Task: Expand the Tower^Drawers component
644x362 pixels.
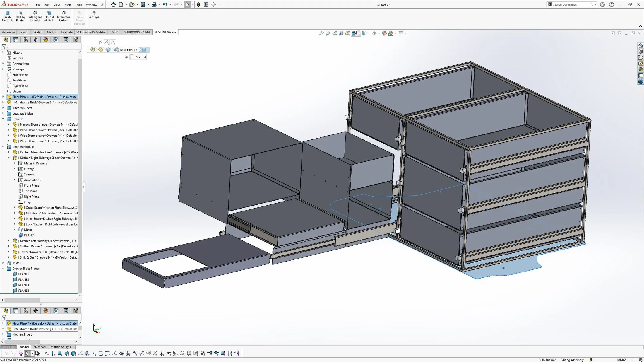Action: coord(9,252)
